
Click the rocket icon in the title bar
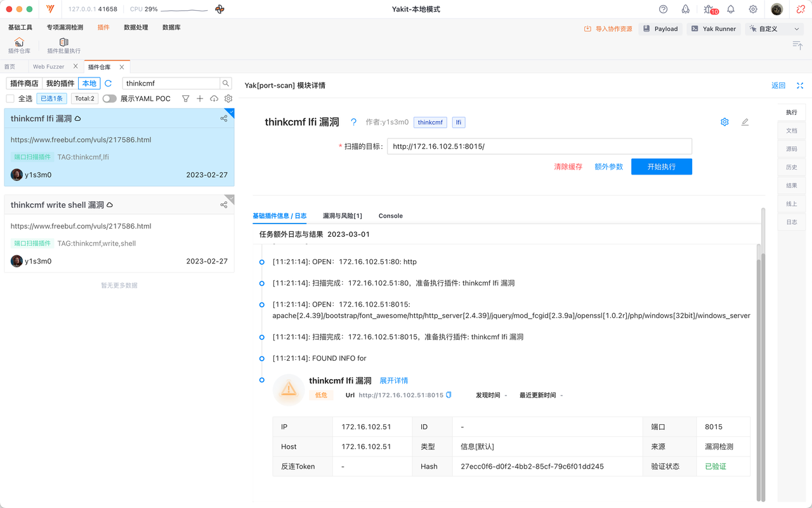(x=686, y=10)
